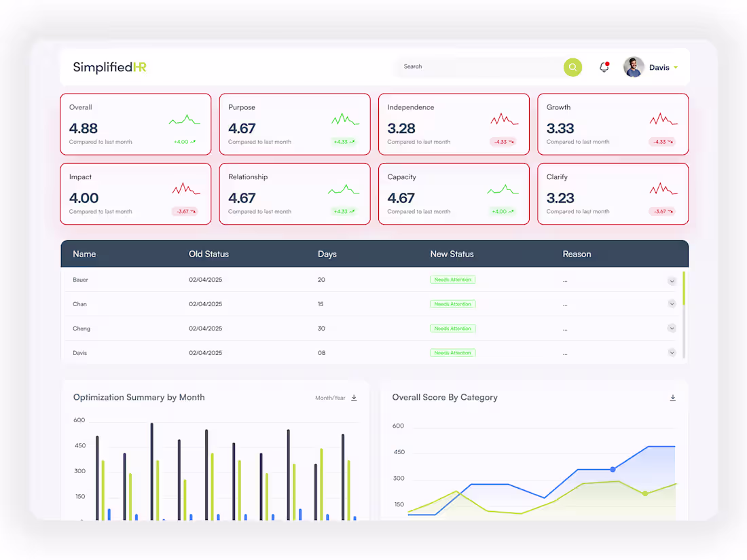Open the notifications bell

[604, 67]
